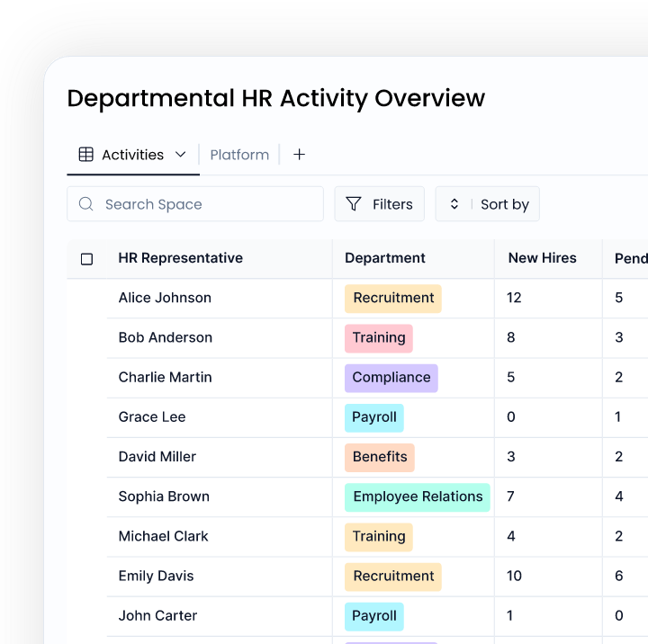
Task: Open the Sort by dropdown
Action: tap(487, 204)
